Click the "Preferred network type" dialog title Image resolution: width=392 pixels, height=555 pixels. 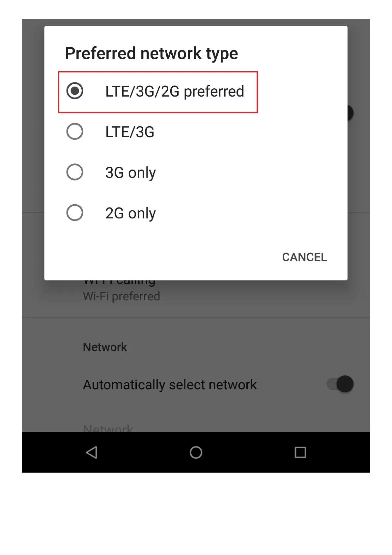151,53
